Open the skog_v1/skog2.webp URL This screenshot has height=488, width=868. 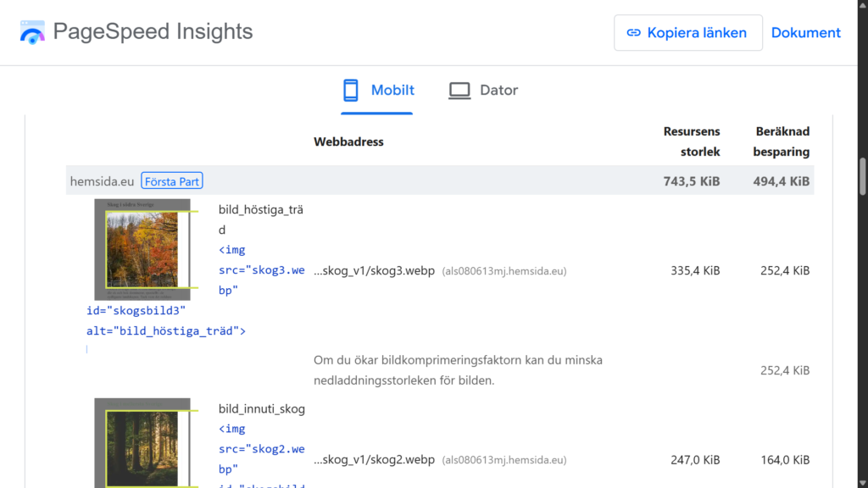tap(374, 460)
